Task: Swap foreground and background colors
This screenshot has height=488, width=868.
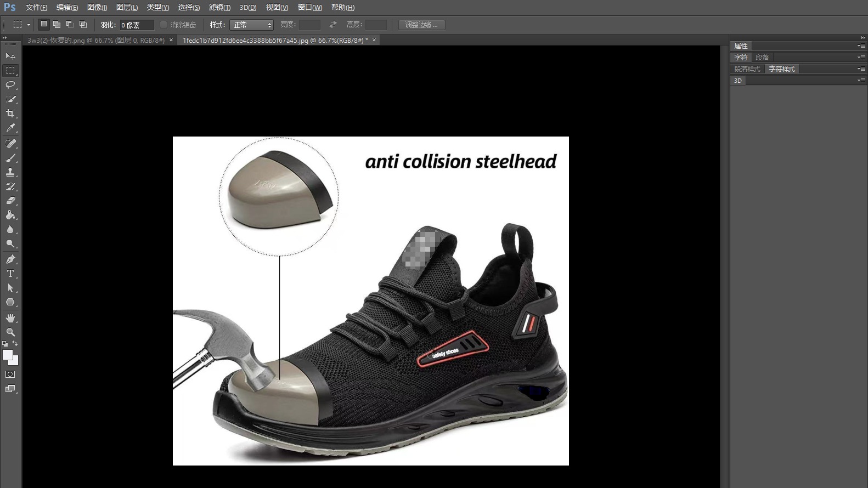Action: (15, 344)
